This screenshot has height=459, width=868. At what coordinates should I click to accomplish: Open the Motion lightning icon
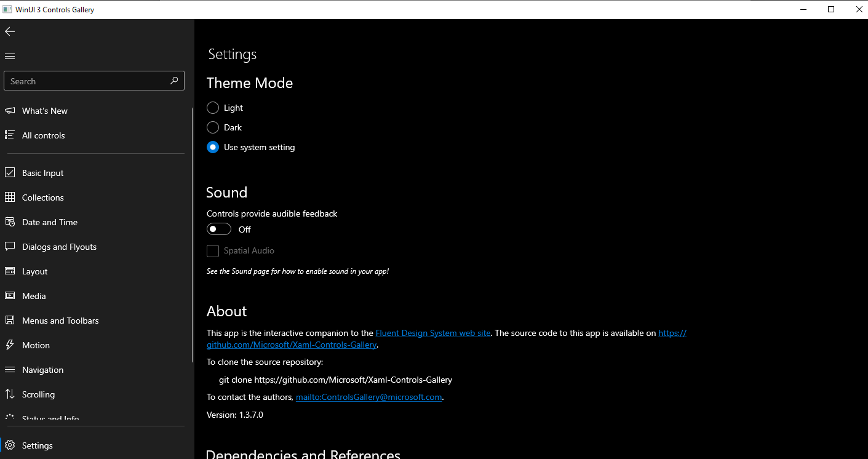[9, 345]
